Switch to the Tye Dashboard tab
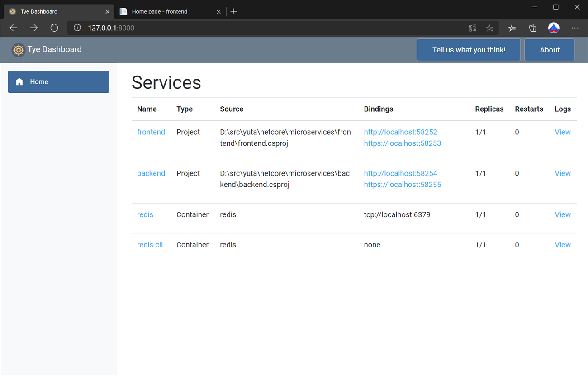This screenshot has height=376, width=588. pyautogui.click(x=59, y=11)
